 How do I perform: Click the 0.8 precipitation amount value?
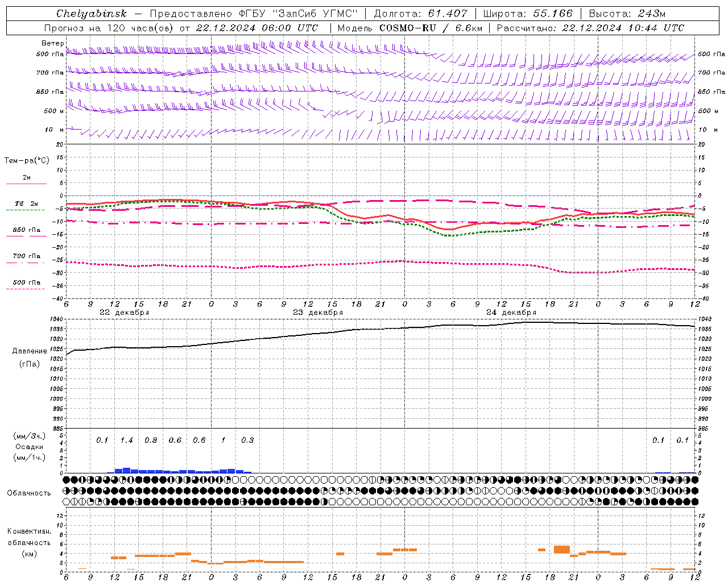pos(151,440)
